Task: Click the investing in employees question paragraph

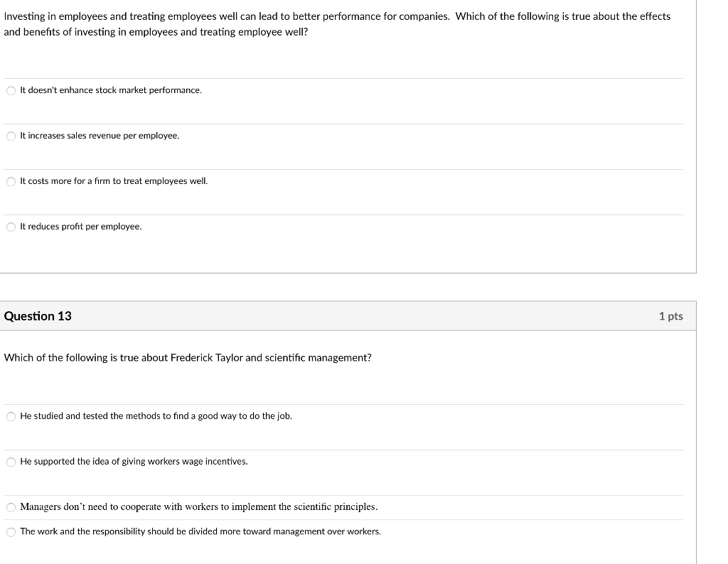Action: tap(337, 24)
